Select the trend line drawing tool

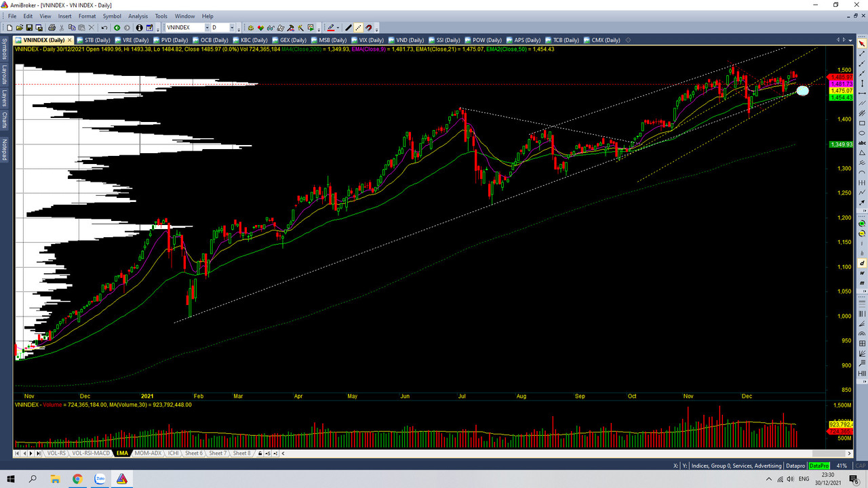[862, 54]
